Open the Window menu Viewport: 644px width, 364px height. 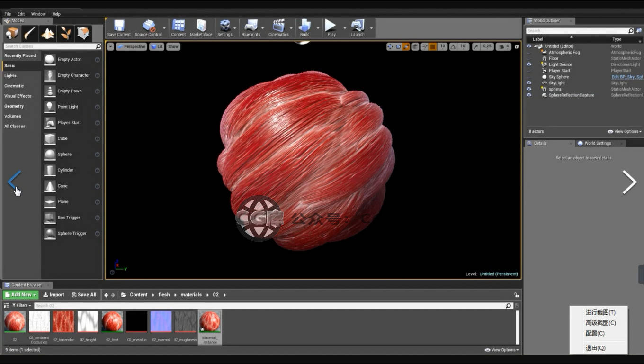coord(38,14)
